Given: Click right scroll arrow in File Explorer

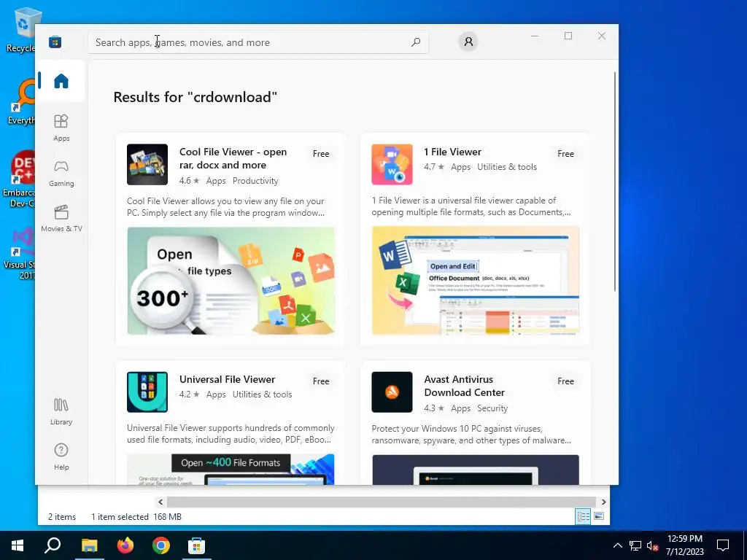Looking at the screenshot, I should [603, 502].
